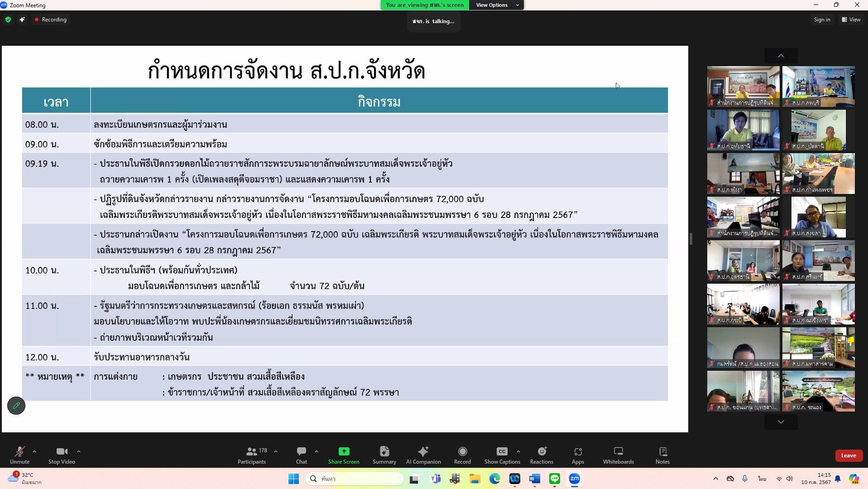Click slide title 'กำหนดการจัดงาน ส.ป.ก.จังหวัด'
Viewport: 868px width, 489px height.
(286, 70)
